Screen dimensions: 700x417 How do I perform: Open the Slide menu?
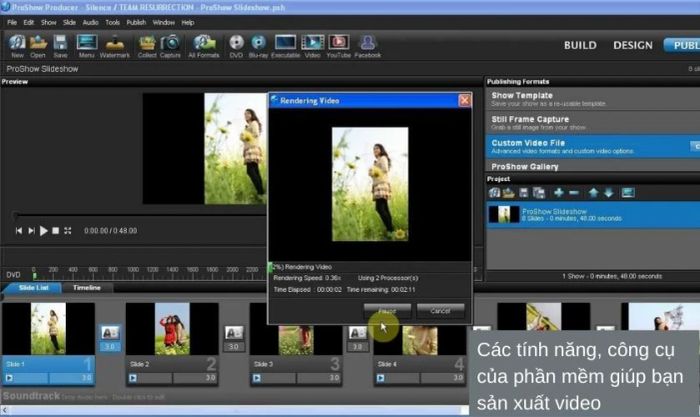click(69, 22)
